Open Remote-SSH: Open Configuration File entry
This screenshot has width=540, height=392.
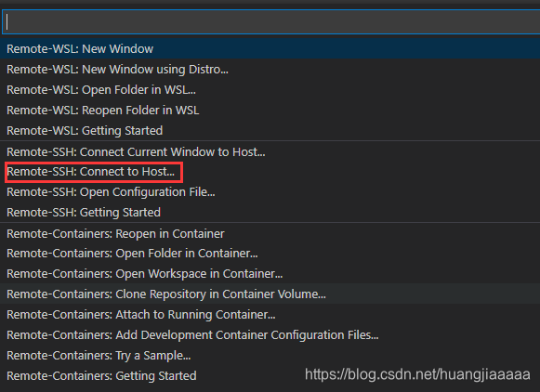[x=270, y=192]
